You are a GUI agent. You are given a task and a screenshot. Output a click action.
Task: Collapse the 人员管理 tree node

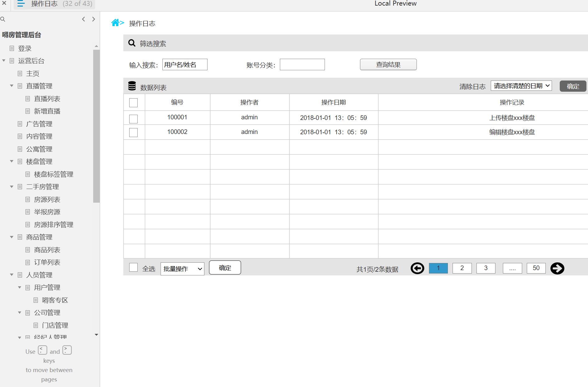pyautogui.click(x=12, y=275)
